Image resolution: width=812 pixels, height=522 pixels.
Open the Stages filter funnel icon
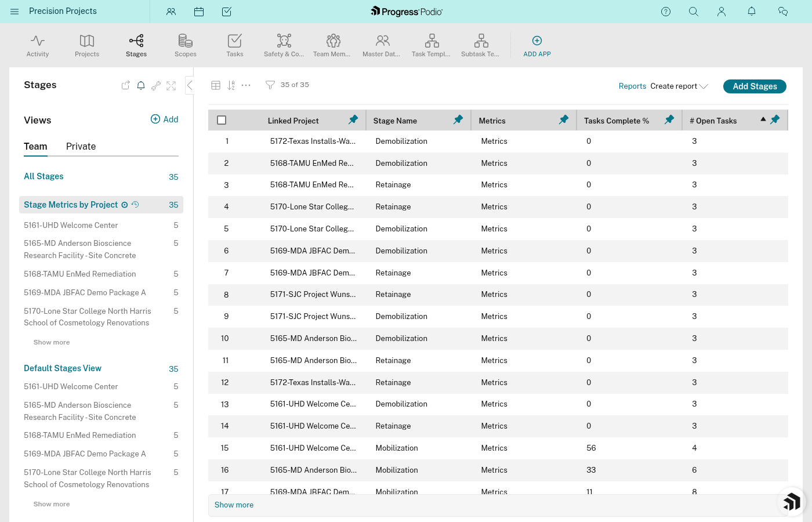tap(270, 85)
